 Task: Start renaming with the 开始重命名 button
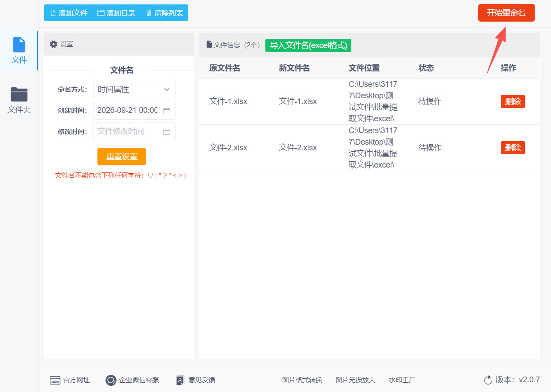(x=506, y=13)
